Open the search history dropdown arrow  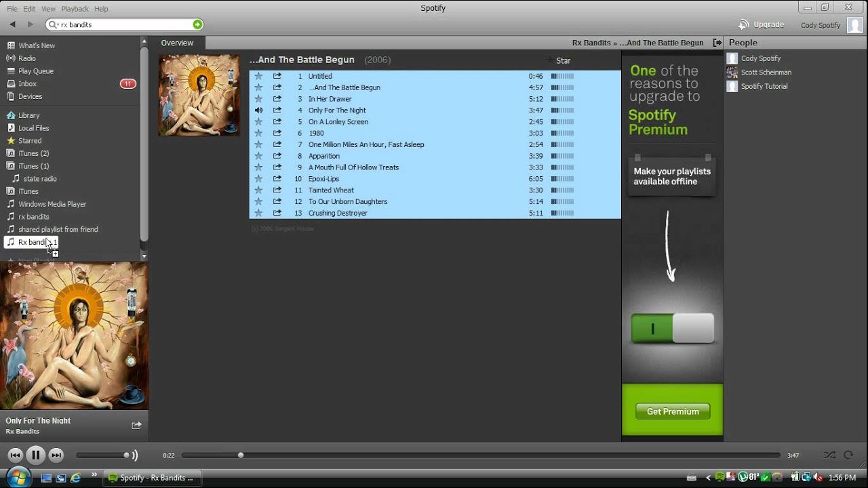coord(54,24)
